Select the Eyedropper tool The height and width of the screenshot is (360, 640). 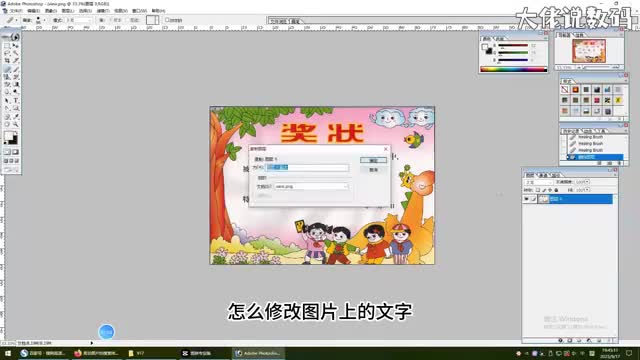[x=16, y=116]
